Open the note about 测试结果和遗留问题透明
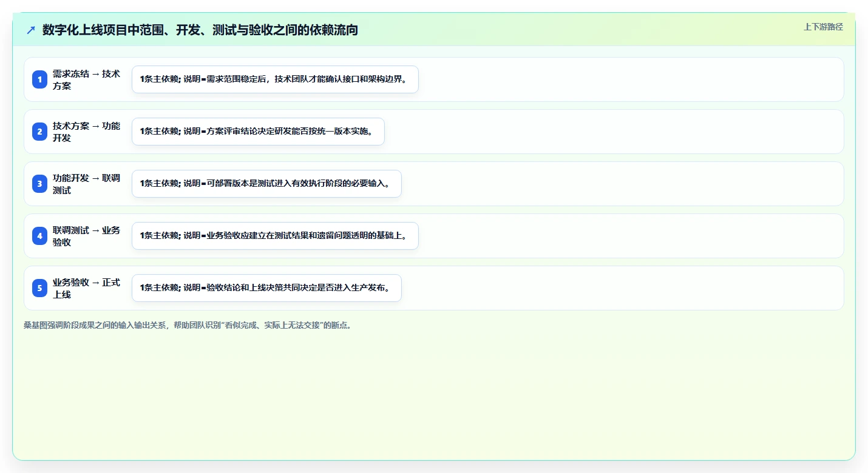Image resolution: width=868 pixels, height=473 pixels. 275,236
